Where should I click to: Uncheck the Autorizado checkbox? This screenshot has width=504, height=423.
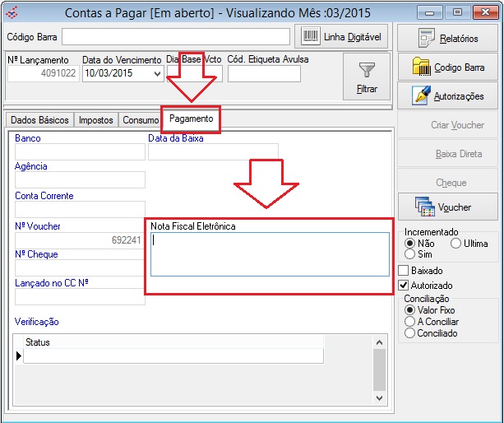[x=404, y=285]
